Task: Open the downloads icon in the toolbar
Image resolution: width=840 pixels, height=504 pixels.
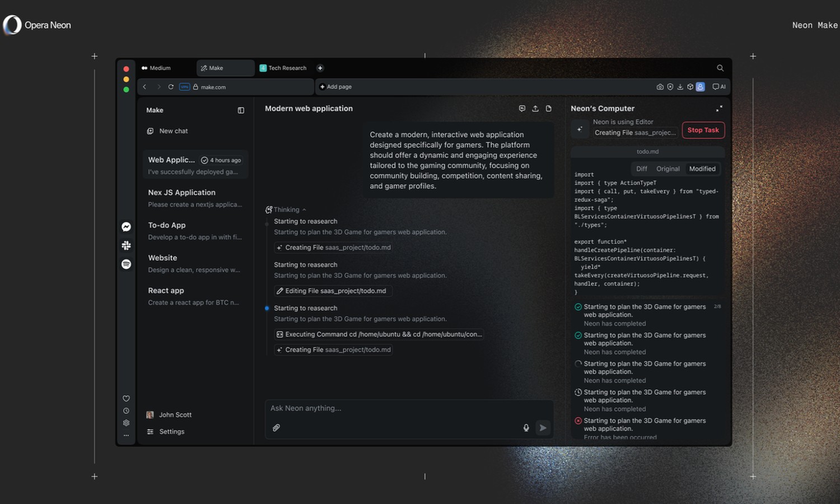Action: click(680, 87)
